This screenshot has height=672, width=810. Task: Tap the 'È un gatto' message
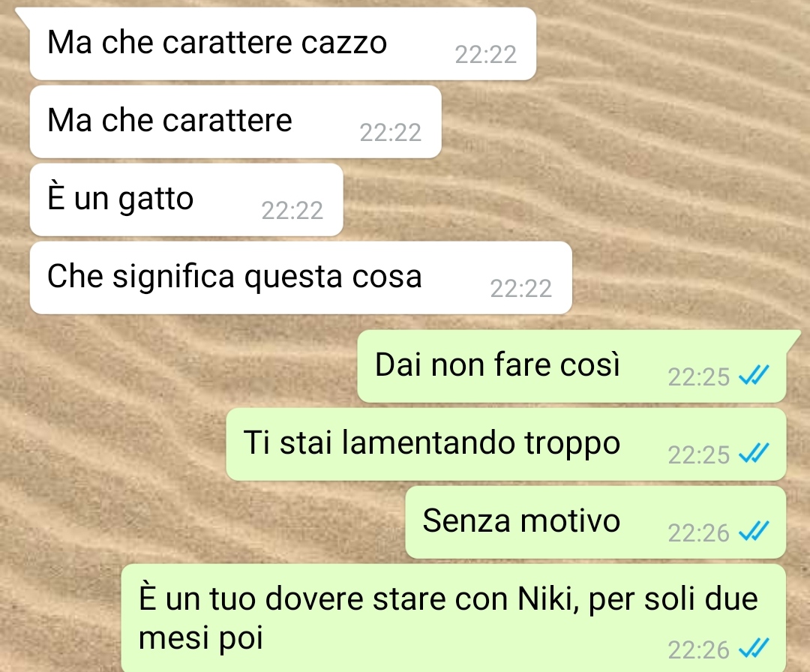point(187,200)
